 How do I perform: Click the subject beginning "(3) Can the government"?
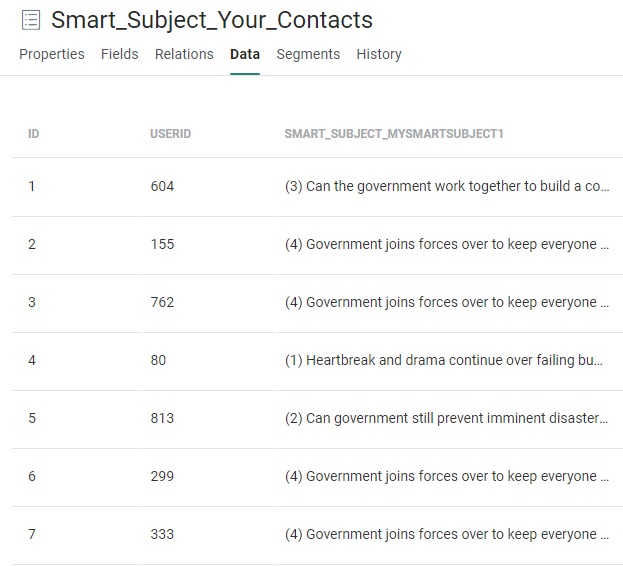point(446,186)
